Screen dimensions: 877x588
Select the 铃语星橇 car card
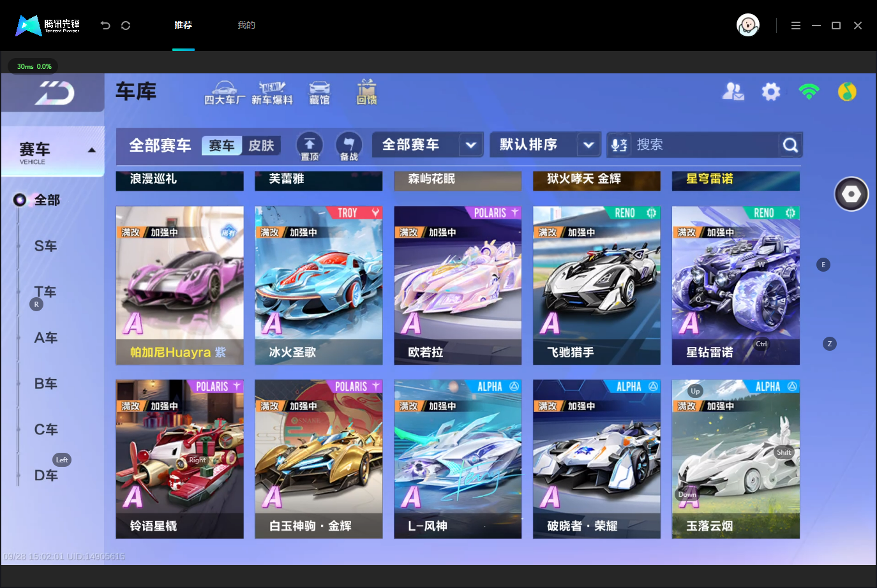point(179,459)
